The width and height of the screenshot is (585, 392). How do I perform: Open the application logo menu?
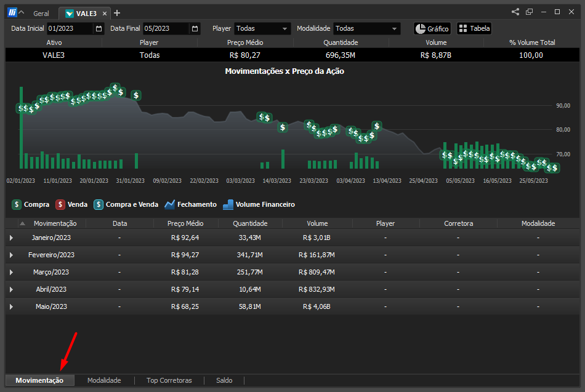tap(12, 13)
